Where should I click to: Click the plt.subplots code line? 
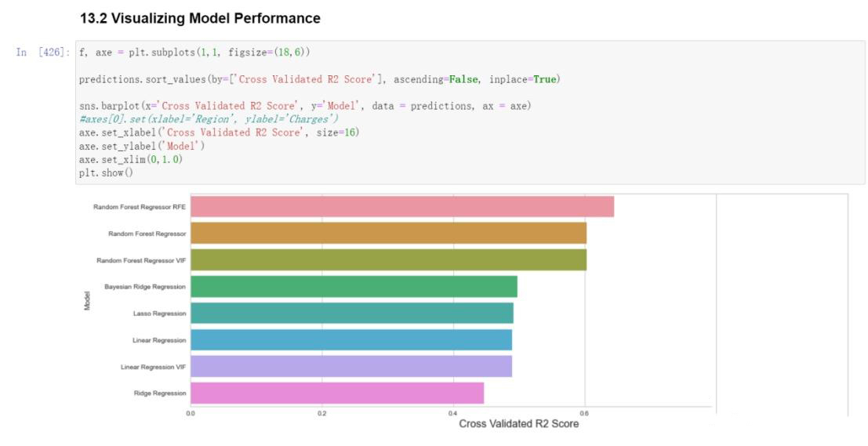[194, 53]
